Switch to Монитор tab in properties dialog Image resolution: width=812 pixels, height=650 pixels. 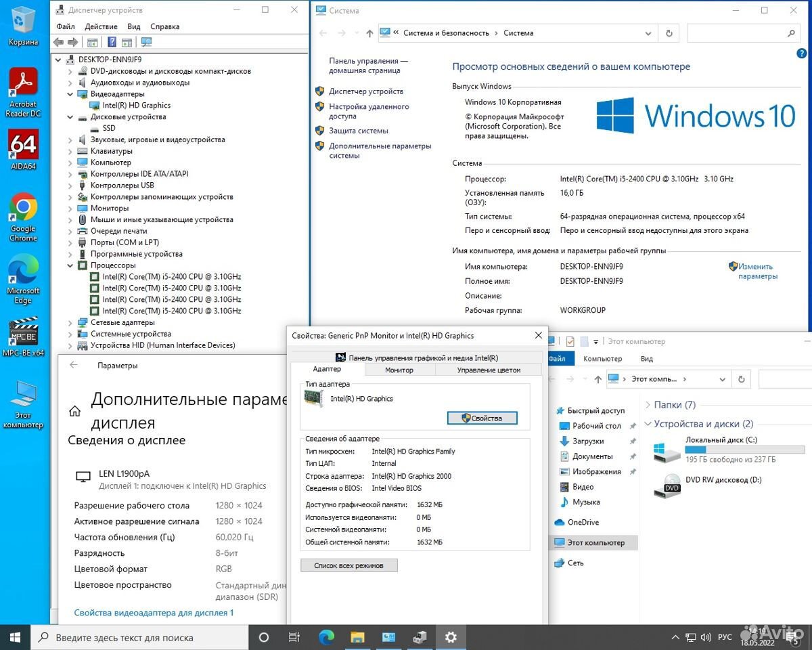399,370
